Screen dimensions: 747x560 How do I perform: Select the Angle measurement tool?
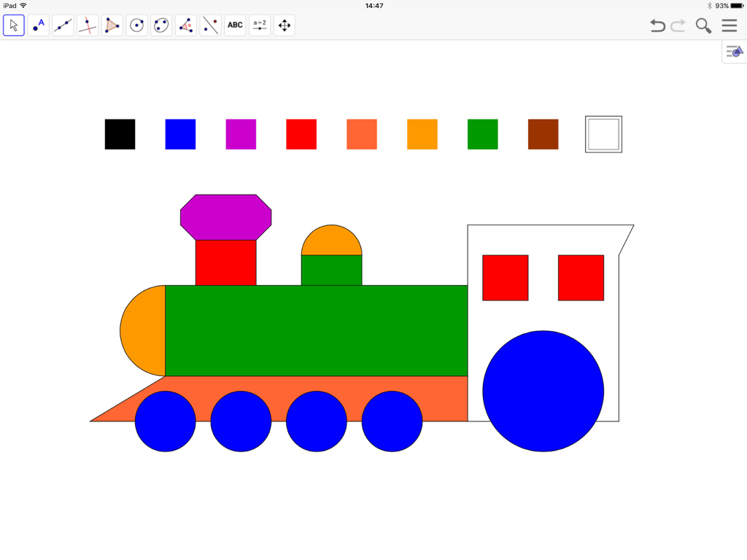pyautogui.click(x=185, y=25)
